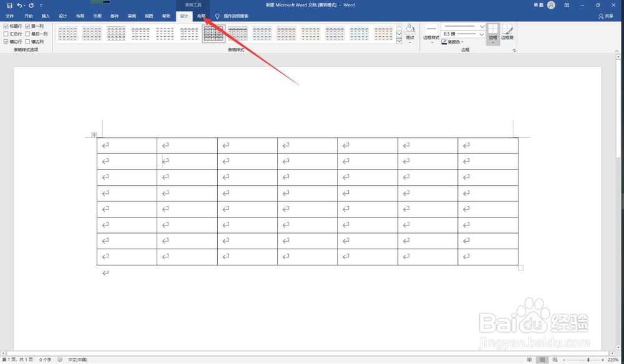Click the lightbulb icon beside 操作说明搜索
This screenshot has height=364, width=624.
click(217, 16)
